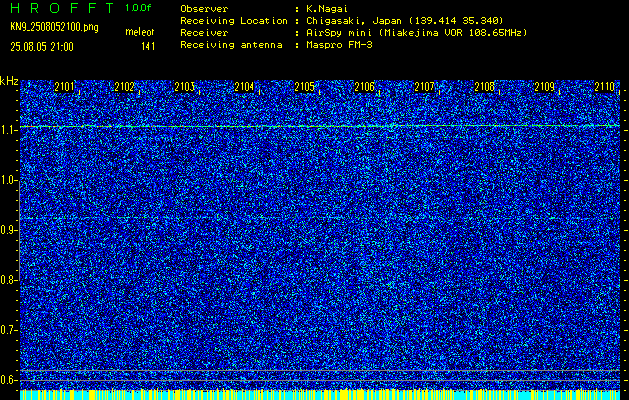
Task: Click the 2110 time marker
Action: point(605,87)
